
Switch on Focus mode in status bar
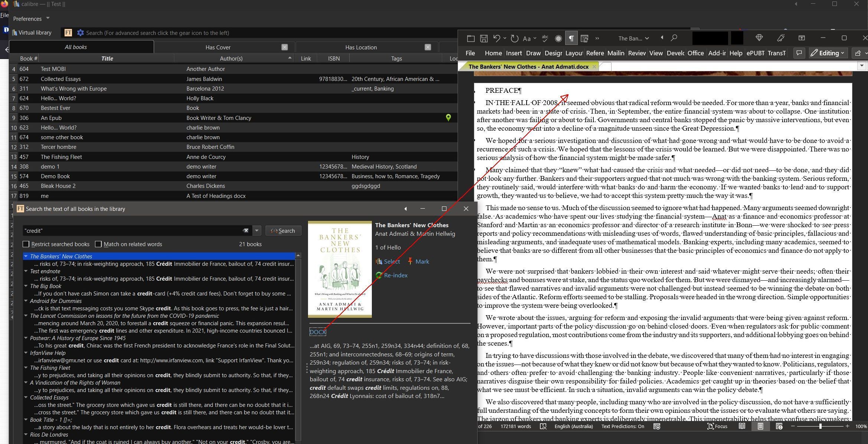click(717, 426)
